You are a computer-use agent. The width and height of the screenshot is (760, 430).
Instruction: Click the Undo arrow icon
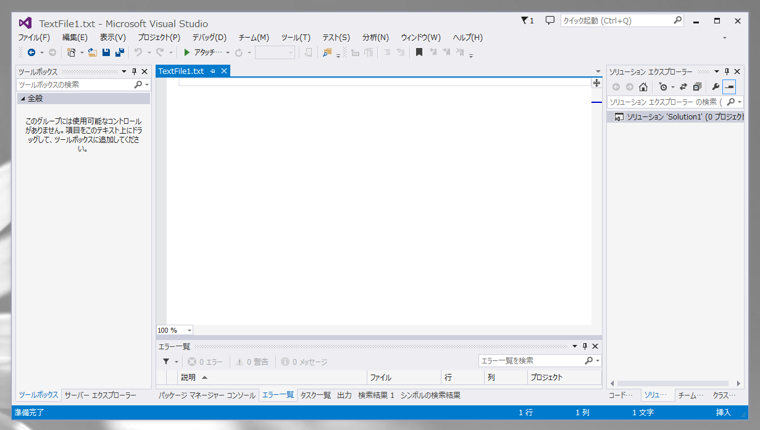tap(139, 52)
